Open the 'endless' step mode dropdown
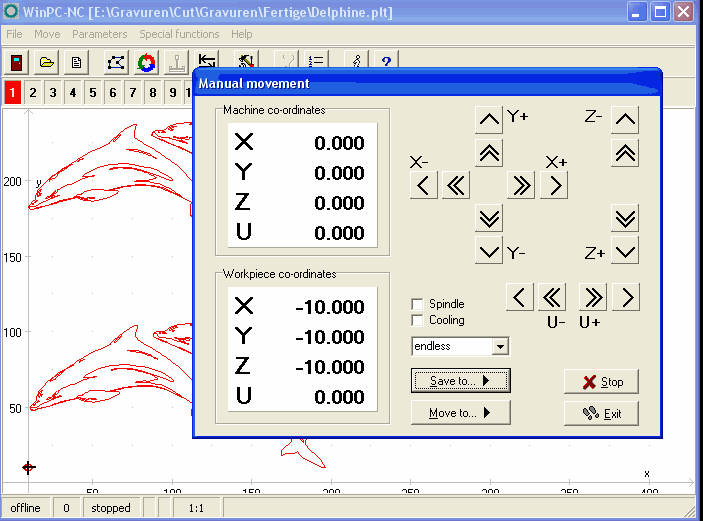The image size is (703, 521). 501,347
